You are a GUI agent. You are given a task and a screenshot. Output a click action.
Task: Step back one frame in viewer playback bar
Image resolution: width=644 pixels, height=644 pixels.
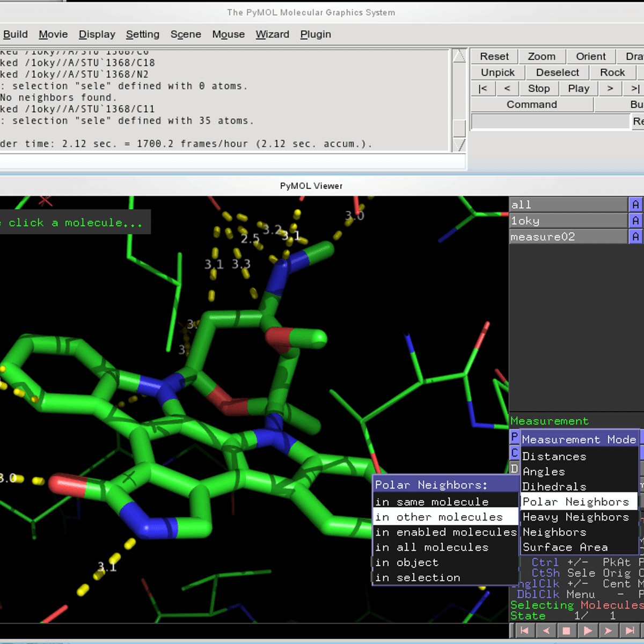(546, 631)
